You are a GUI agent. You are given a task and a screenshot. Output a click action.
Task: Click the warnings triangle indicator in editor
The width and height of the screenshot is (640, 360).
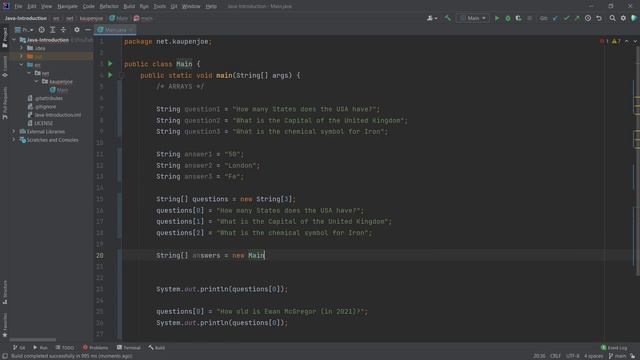click(616, 41)
